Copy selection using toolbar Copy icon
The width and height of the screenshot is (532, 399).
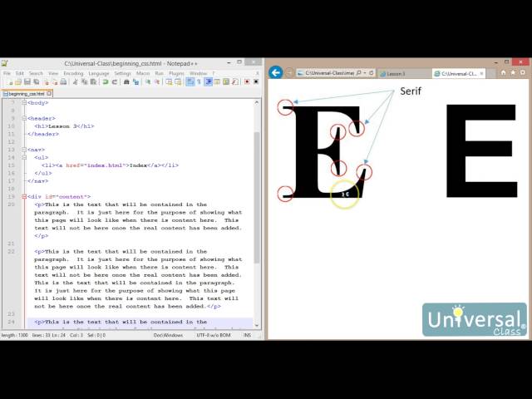point(84,81)
